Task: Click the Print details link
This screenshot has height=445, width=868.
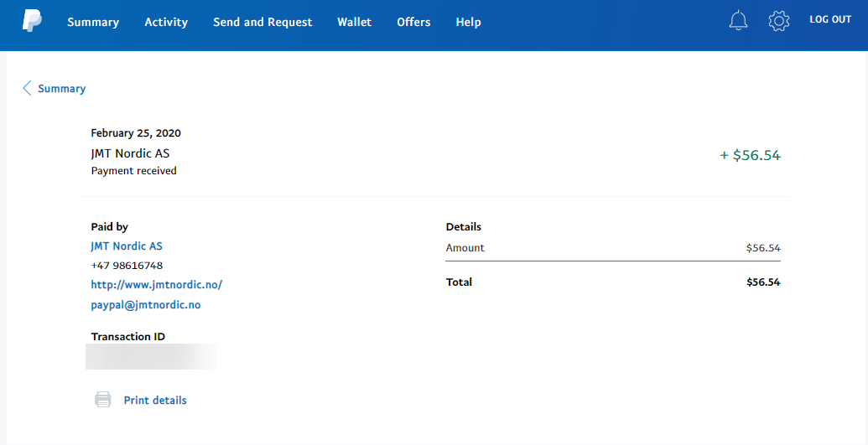Action: point(155,401)
